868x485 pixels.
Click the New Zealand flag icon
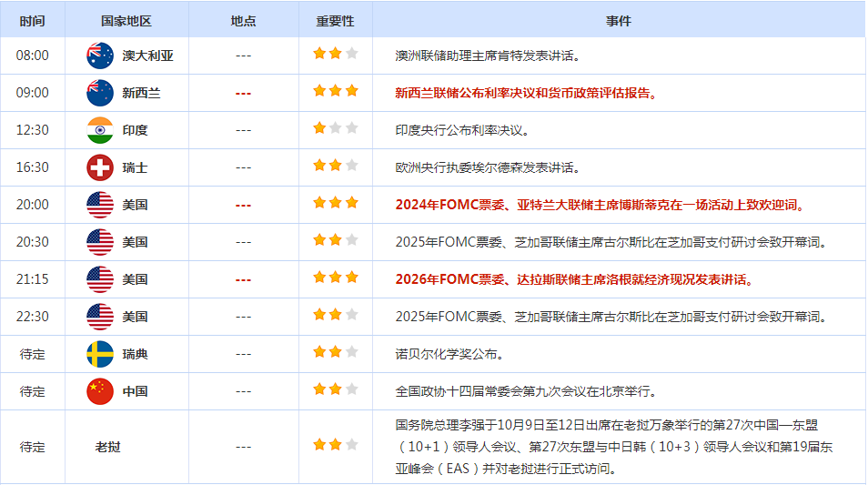(100, 93)
